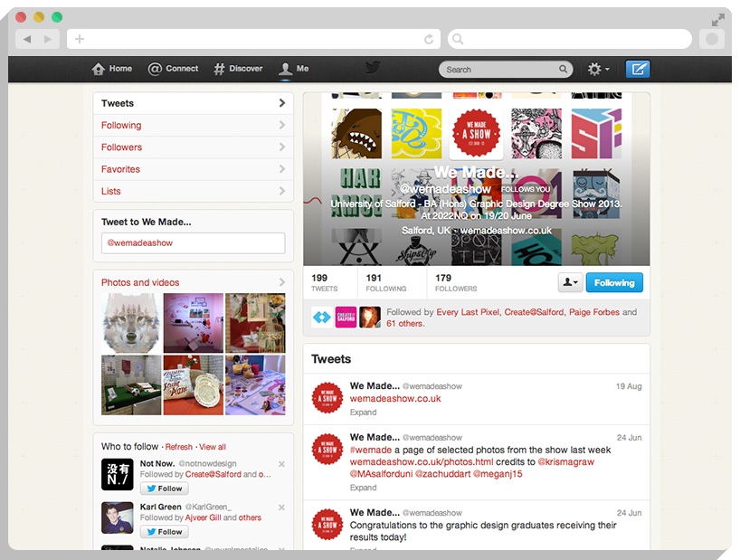Dismiss the Not Now suggestion
The image size is (740, 560).
(x=281, y=464)
